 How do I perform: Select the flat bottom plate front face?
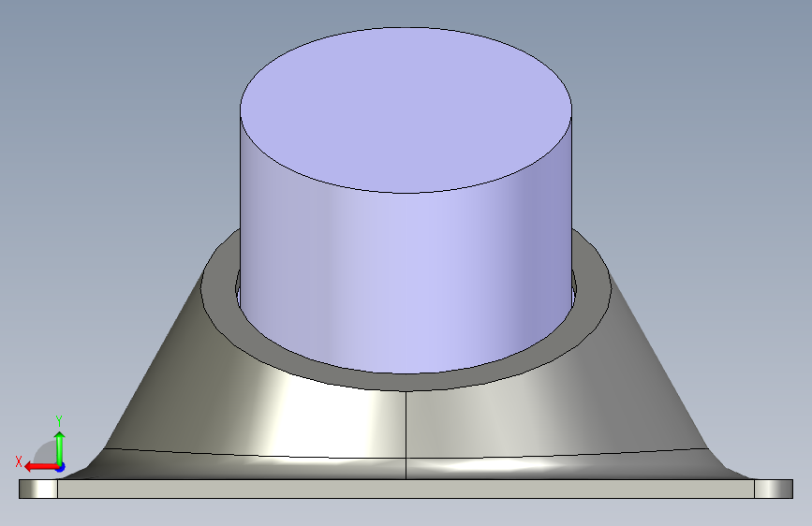[406, 489]
